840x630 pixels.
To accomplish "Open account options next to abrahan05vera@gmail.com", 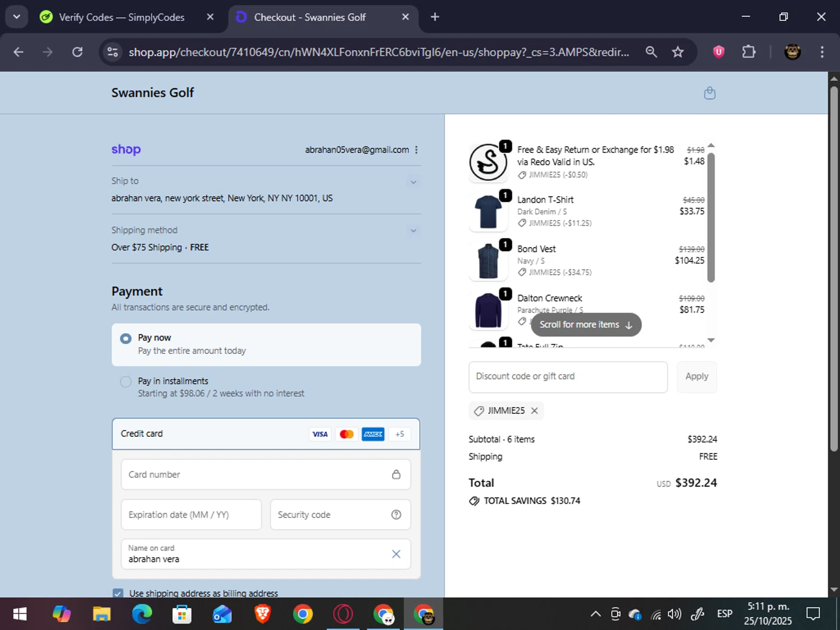I will [416, 150].
